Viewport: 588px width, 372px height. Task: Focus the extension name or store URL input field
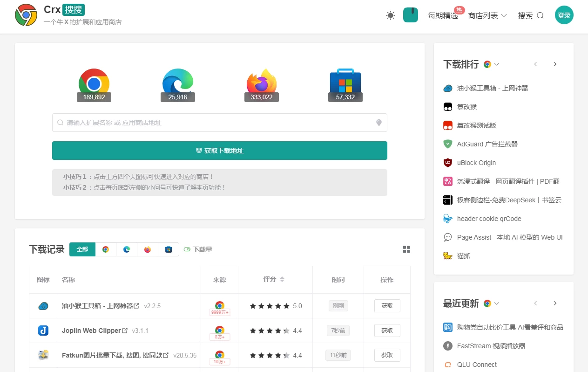tap(220, 123)
